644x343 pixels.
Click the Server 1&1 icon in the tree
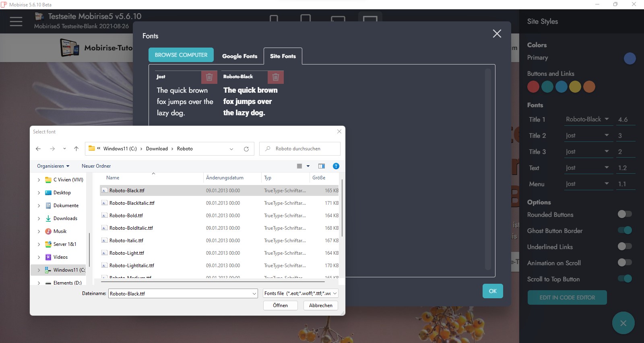click(48, 244)
